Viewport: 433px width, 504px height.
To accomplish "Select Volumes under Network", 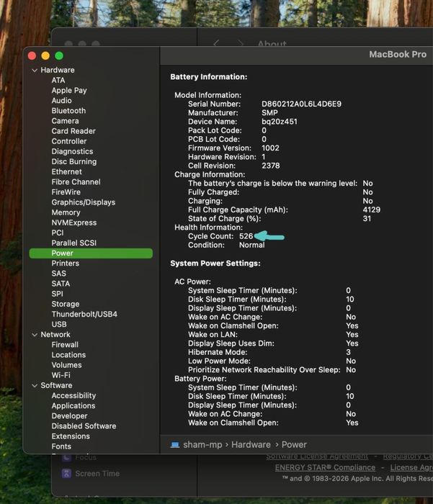I will [x=66, y=365].
